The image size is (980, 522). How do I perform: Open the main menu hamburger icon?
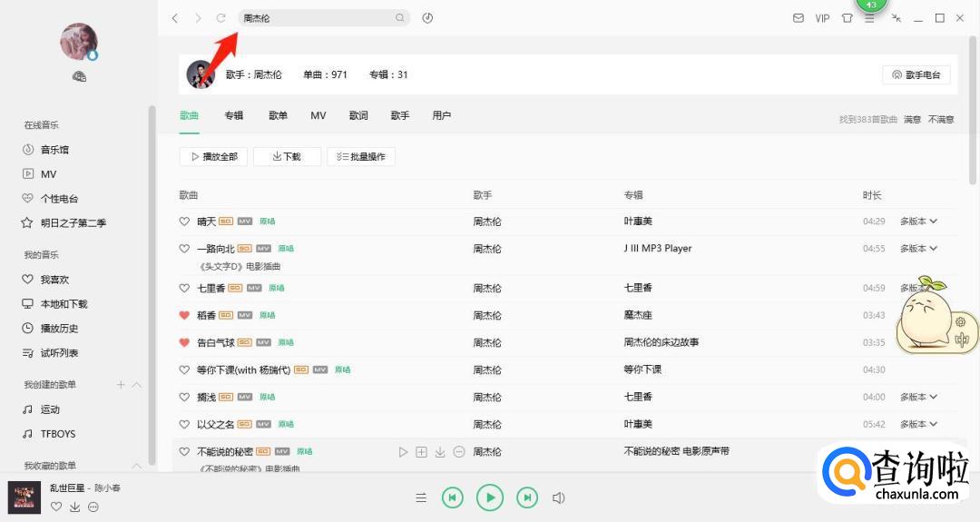[x=869, y=19]
